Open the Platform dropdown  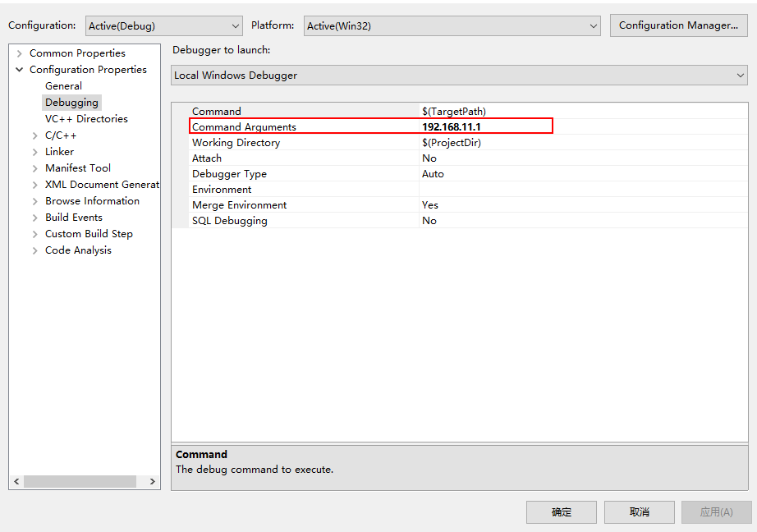(x=452, y=26)
